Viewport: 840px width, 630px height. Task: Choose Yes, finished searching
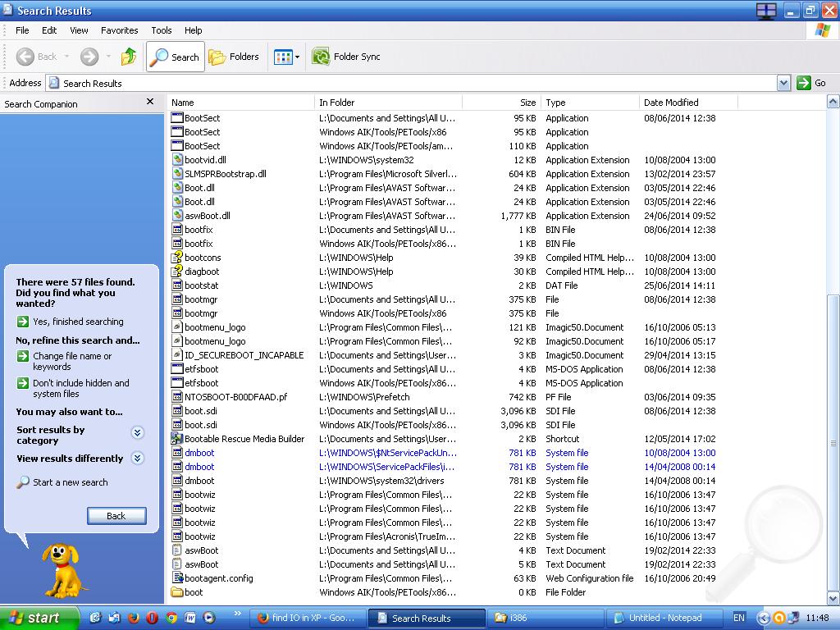[x=71, y=322]
